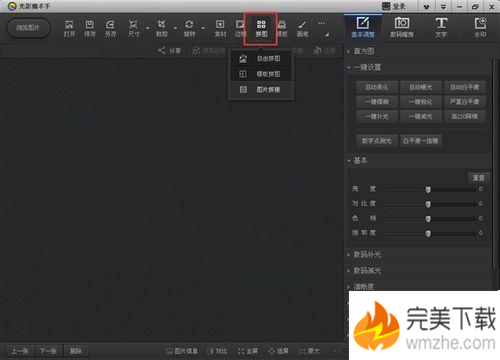The width and height of the screenshot is (500, 360).
Task: Select the 画笔 (brush) toolbar icon
Action: tap(302, 28)
